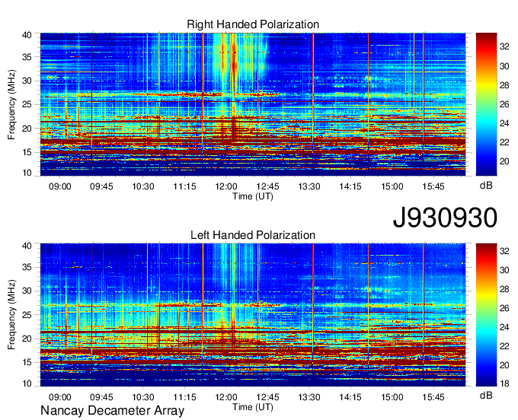Click the 30 MHz tick on the bottom plot
Screen dimensions: 518x420
click(x=27, y=291)
